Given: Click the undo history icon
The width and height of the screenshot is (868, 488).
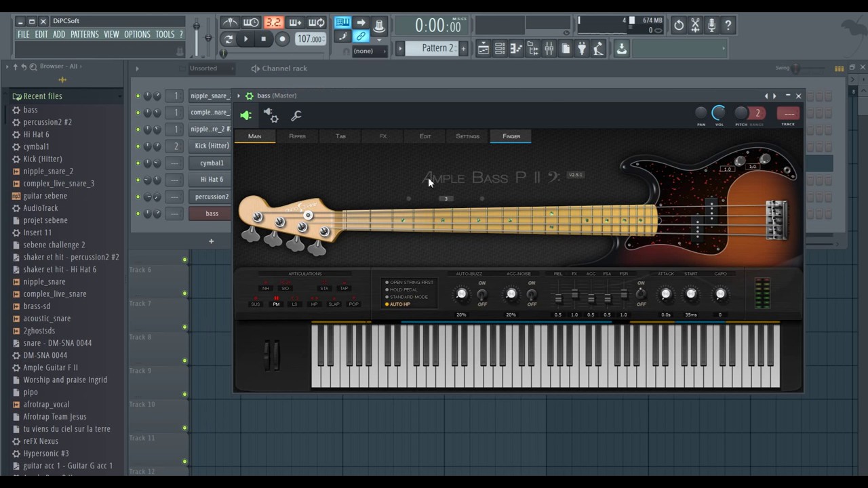Looking at the screenshot, I should [679, 25].
